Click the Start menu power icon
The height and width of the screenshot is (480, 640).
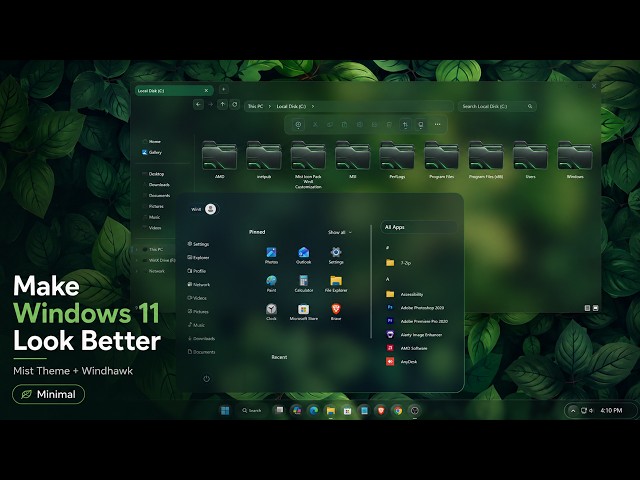[x=207, y=378]
